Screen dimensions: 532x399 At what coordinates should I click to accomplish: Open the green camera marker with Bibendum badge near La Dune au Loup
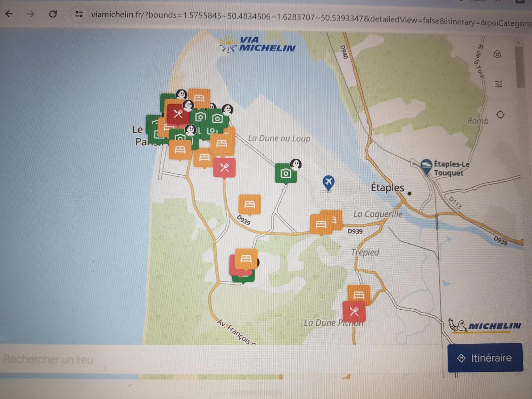pyautogui.click(x=286, y=174)
